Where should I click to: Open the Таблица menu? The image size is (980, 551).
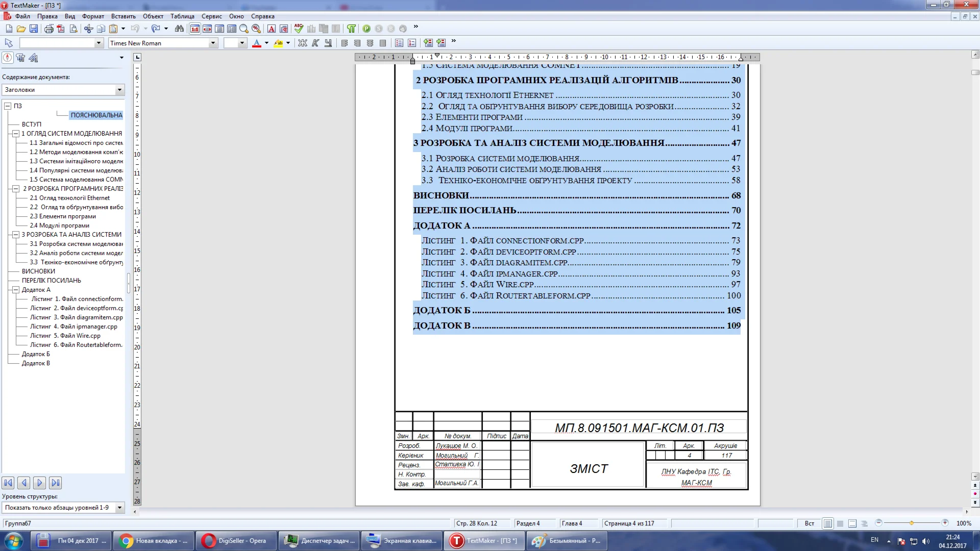182,16
